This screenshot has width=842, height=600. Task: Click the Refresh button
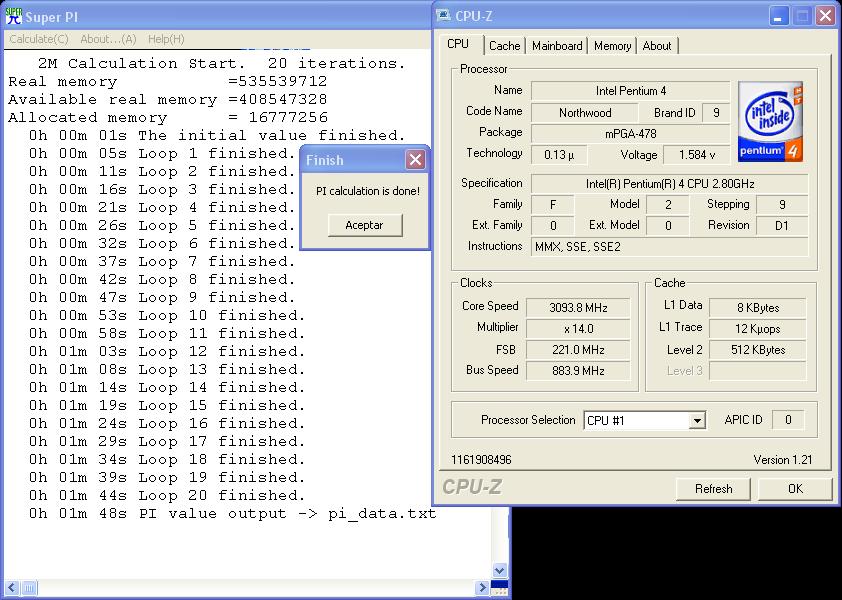click(x=713, y=489)
